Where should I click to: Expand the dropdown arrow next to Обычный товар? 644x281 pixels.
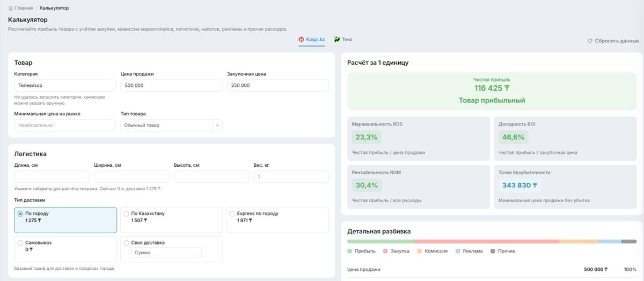217,125
